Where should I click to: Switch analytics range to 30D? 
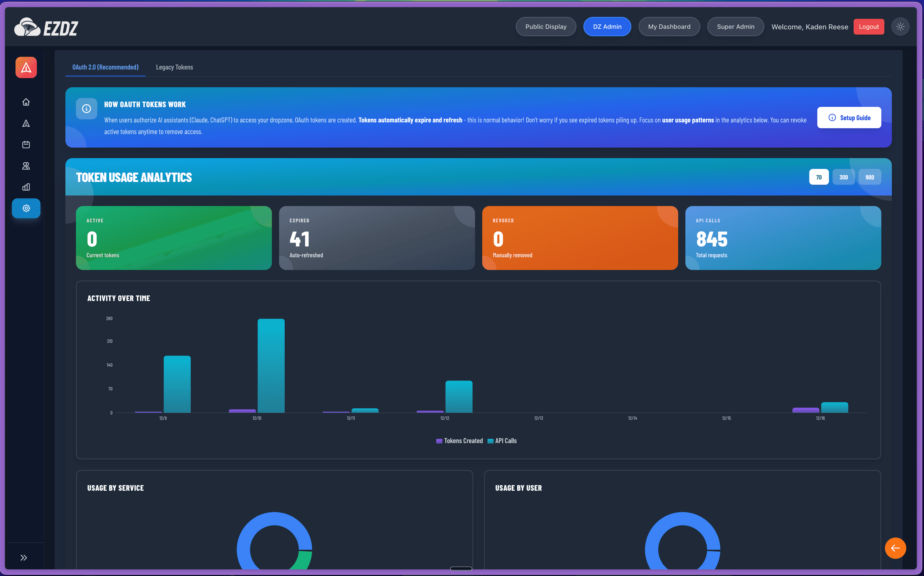click(x=843, y=177)
